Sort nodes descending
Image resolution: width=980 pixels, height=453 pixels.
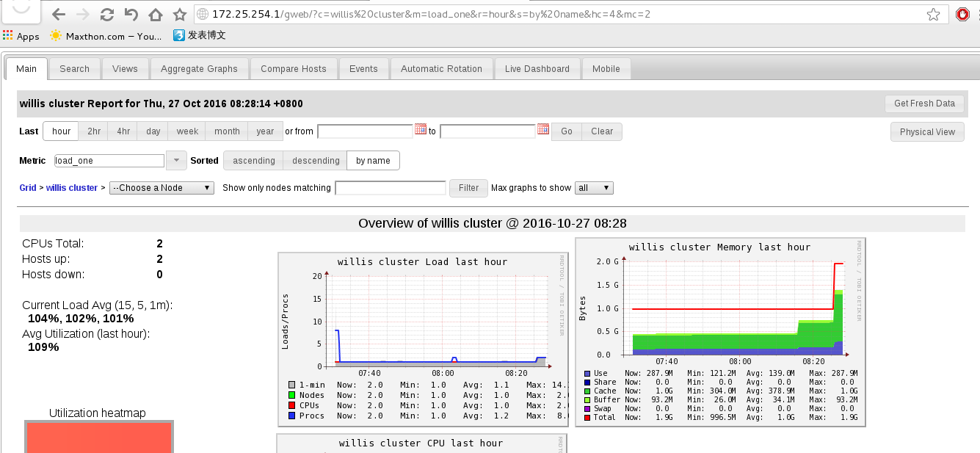316,161
